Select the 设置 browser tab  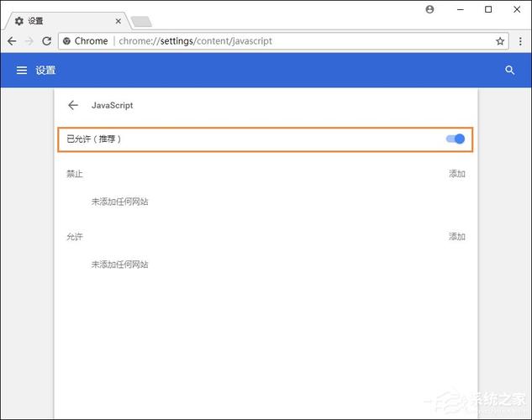[67, 21]
